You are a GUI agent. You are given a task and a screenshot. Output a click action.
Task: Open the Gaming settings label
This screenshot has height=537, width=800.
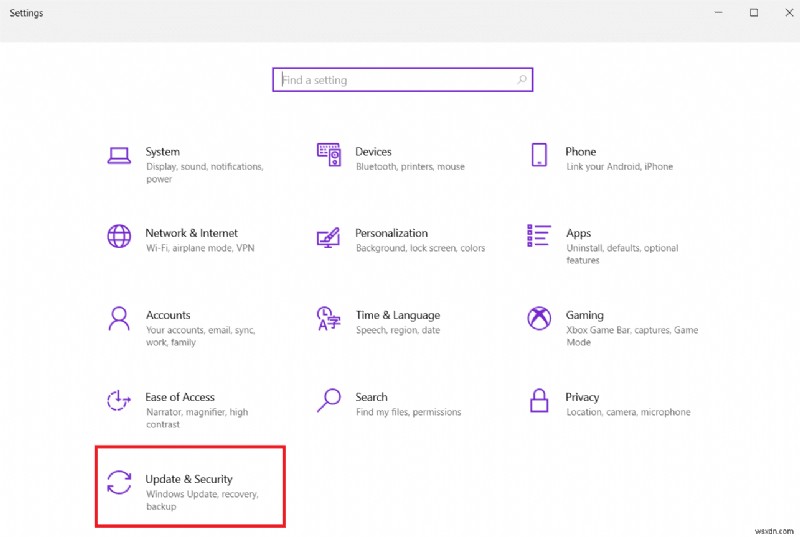coord(584,315)
